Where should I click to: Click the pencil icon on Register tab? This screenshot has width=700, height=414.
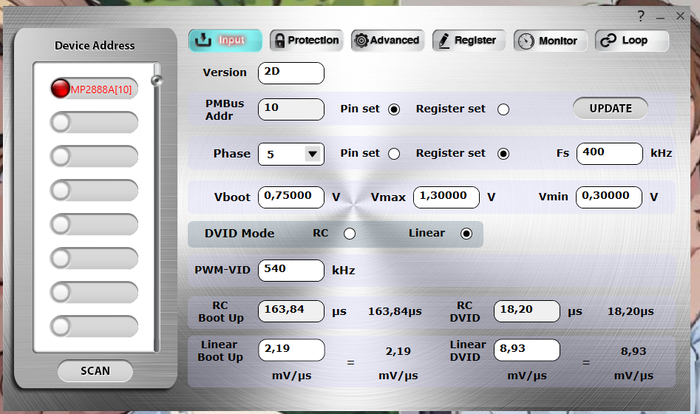(442, 40)
